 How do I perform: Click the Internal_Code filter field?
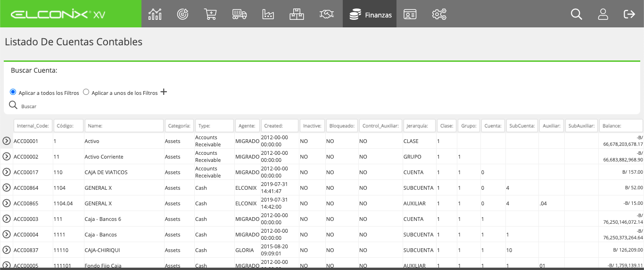(33, 126)
